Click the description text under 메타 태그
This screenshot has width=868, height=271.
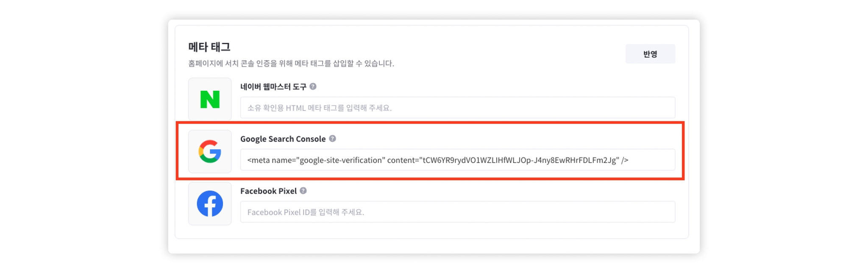click(x=291, y=64)
